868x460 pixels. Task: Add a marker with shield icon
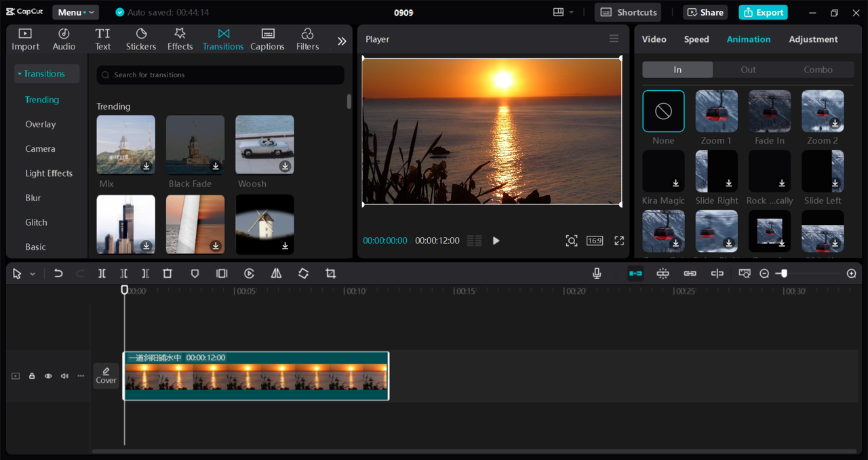[195, 274]
